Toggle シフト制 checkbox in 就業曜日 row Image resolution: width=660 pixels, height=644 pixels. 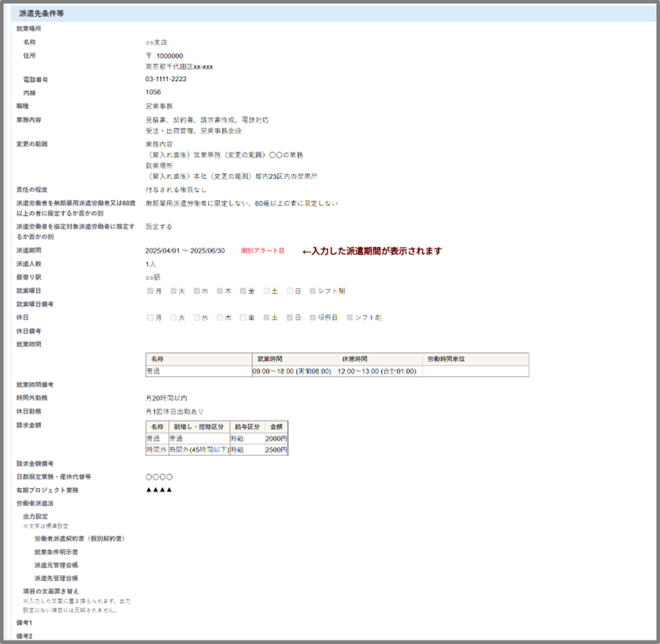(x=312, y=291)
